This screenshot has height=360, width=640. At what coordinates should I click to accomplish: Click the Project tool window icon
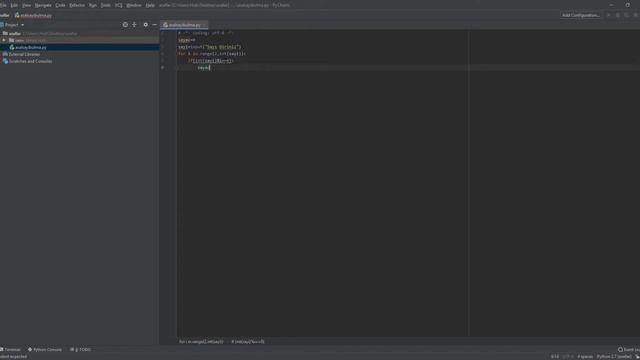tap(2, 25)
